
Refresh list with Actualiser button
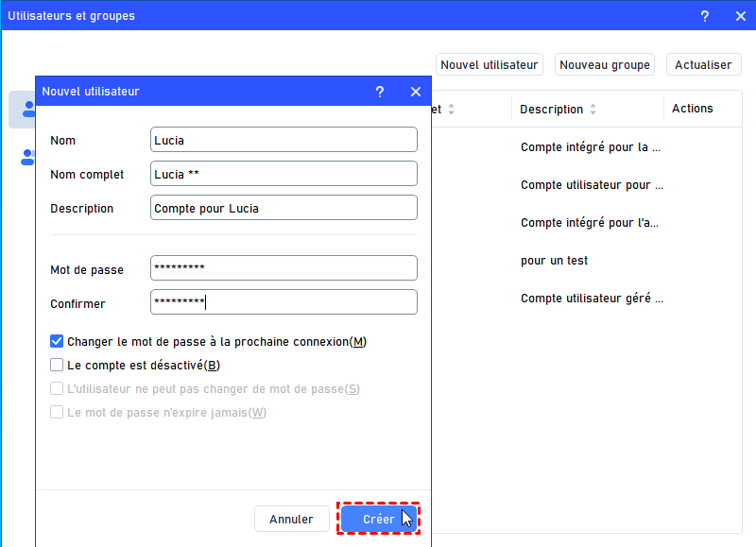[x=703, y=64]
